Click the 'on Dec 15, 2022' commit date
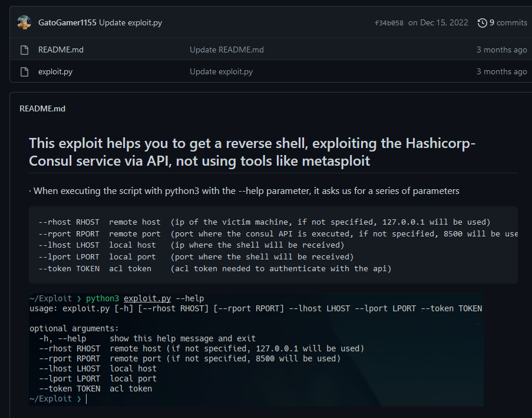Image resolution: width=532 pixels, height=418 pixels. click(438, 23)
